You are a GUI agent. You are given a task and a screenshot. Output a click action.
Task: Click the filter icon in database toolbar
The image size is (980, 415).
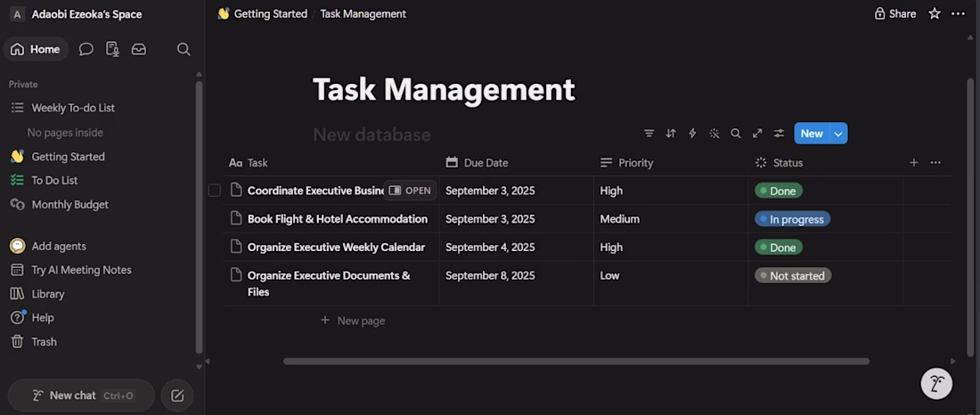pyautogui.click(x=649, y=133)
